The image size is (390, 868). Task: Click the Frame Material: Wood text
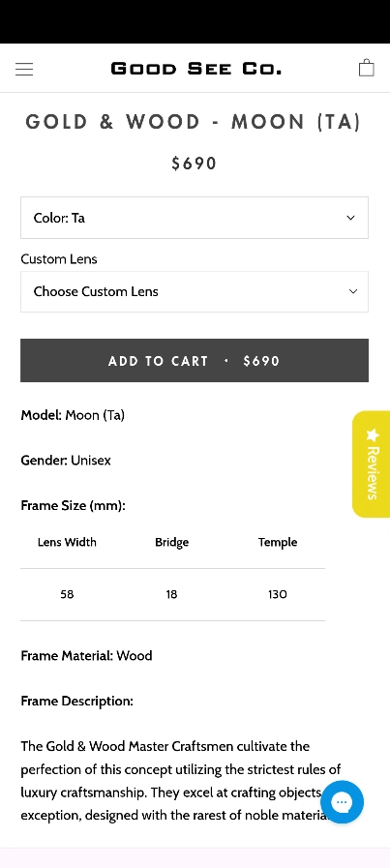point(86,655)
